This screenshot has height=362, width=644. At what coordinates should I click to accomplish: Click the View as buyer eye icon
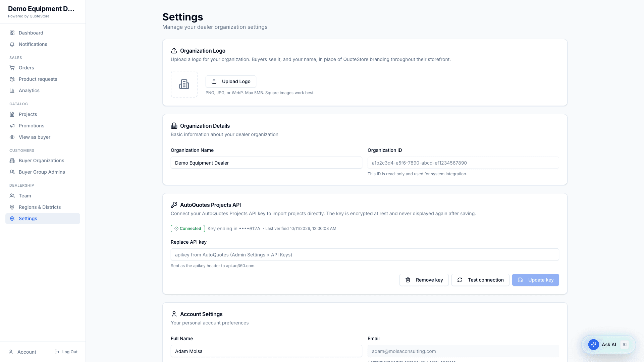[12, 137]
